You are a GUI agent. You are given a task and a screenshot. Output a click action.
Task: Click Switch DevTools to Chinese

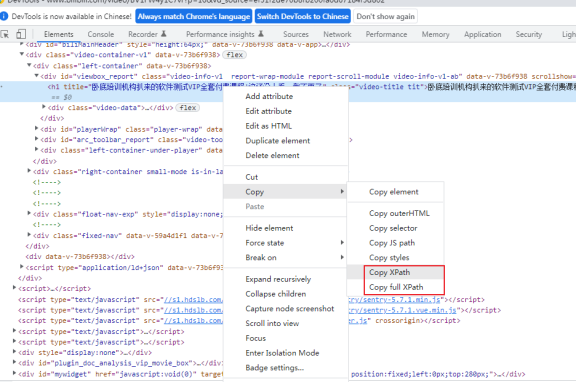[302, 17]
